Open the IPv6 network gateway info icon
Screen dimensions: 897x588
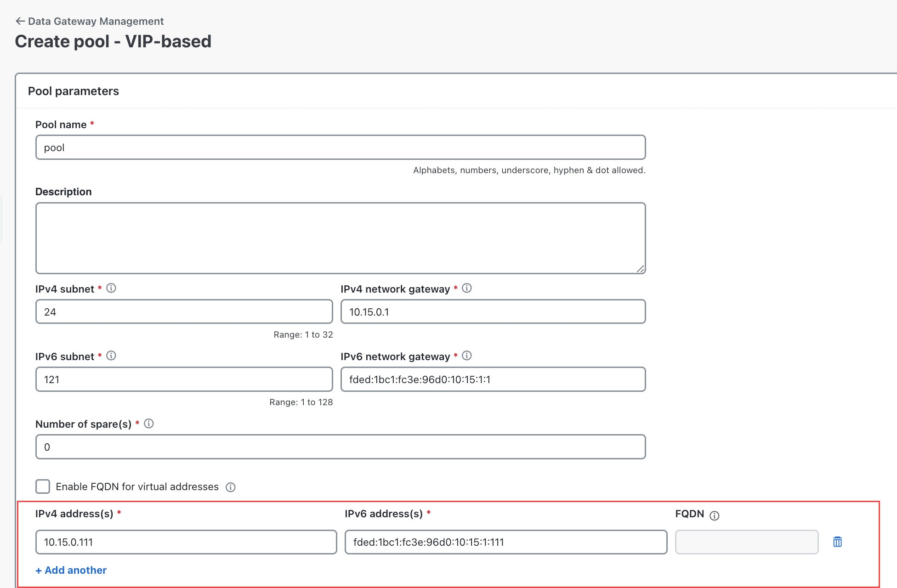[467, 356]
